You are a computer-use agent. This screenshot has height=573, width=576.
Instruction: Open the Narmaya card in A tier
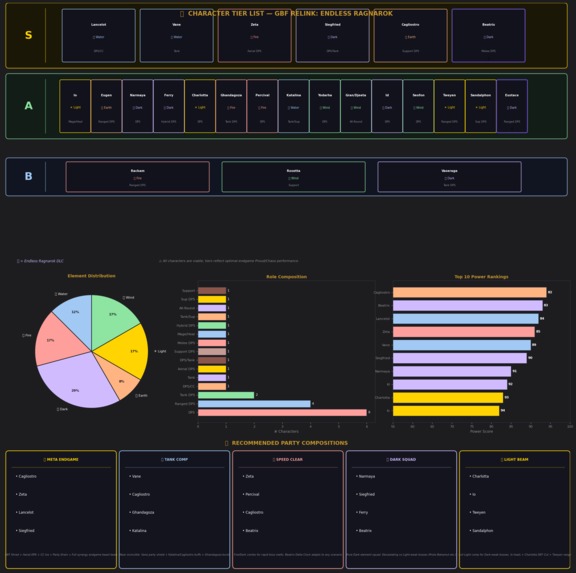pos(138,106)
